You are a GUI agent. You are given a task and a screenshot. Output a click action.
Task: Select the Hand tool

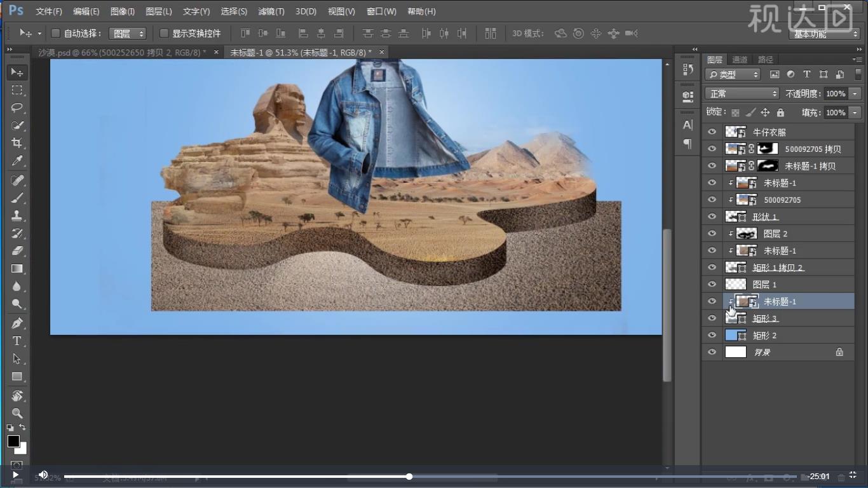[17, 396]
